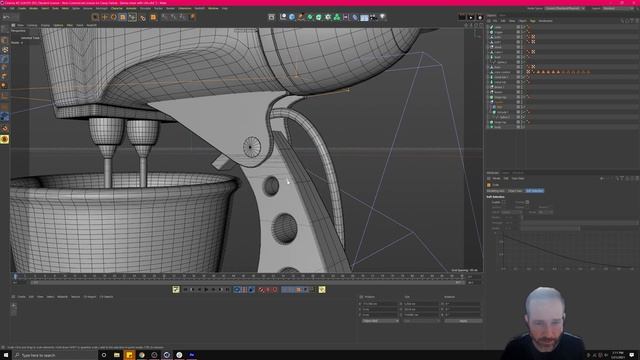
Task: Select the Spline Pen tool icon
Action: coord(301,17)
